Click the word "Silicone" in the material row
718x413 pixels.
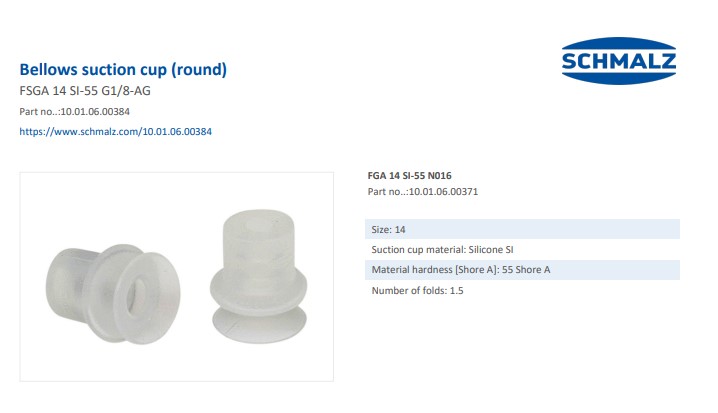485,250
